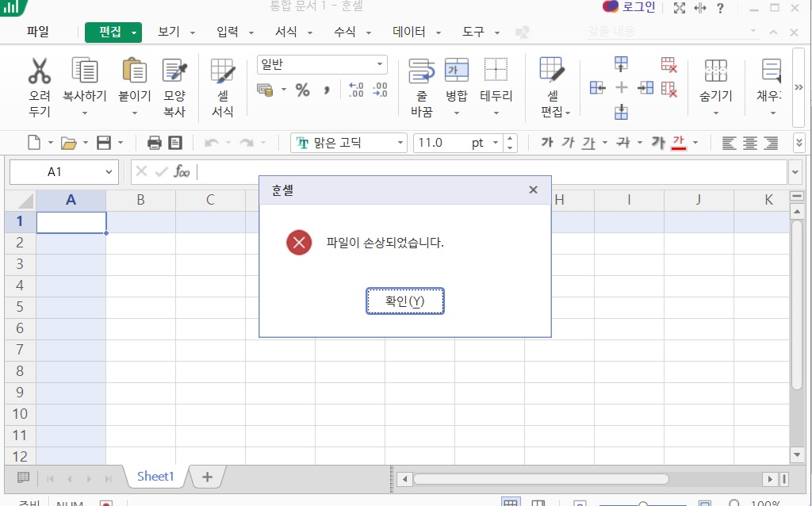Align text right

tap(771, 143)
